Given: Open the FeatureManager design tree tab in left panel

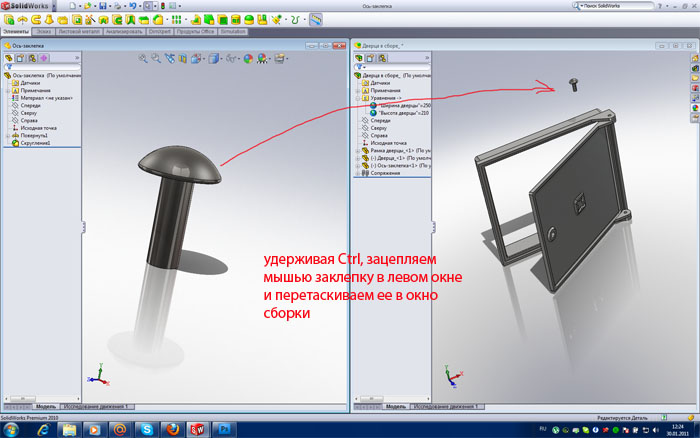Looking at the screenshot, I should [x=9, y=59].
